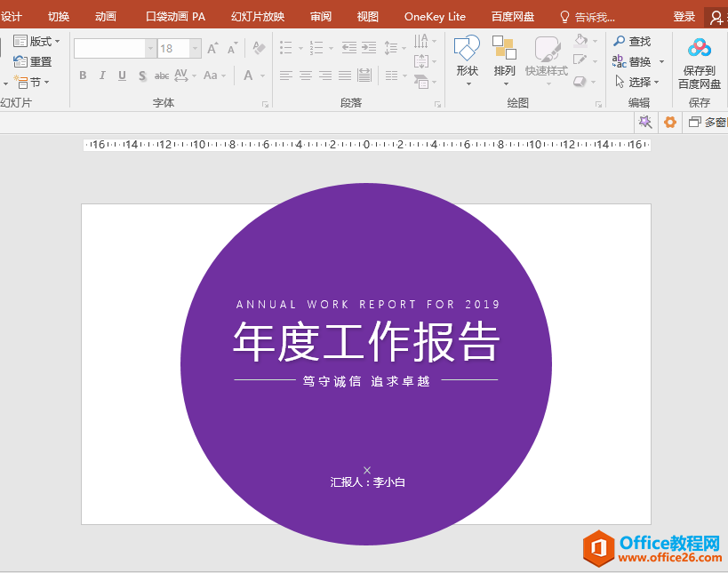This screenshot has width=728, height=573.
Task: Toggle Strikethrough (abc) formatting
Action: [162, 76]
